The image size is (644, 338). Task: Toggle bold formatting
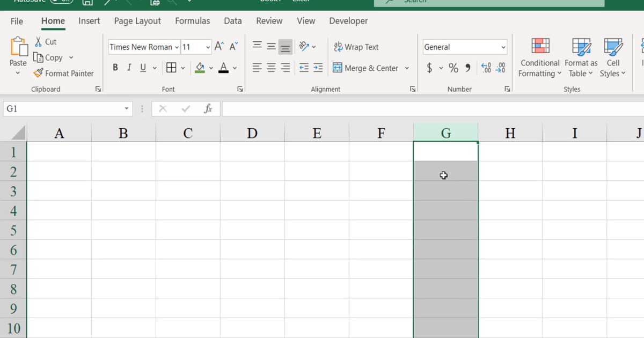pos(115,67)
